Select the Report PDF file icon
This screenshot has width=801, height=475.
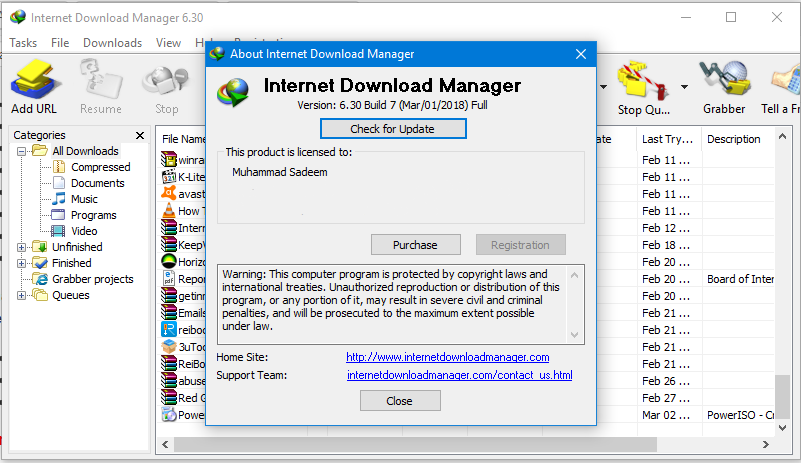(169, 278)
